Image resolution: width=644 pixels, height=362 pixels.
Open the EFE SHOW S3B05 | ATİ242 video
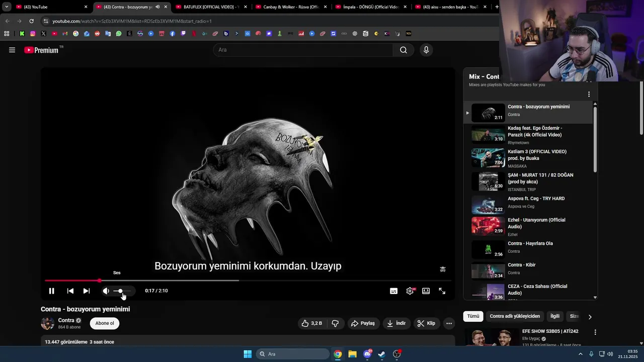coord(550,331)
